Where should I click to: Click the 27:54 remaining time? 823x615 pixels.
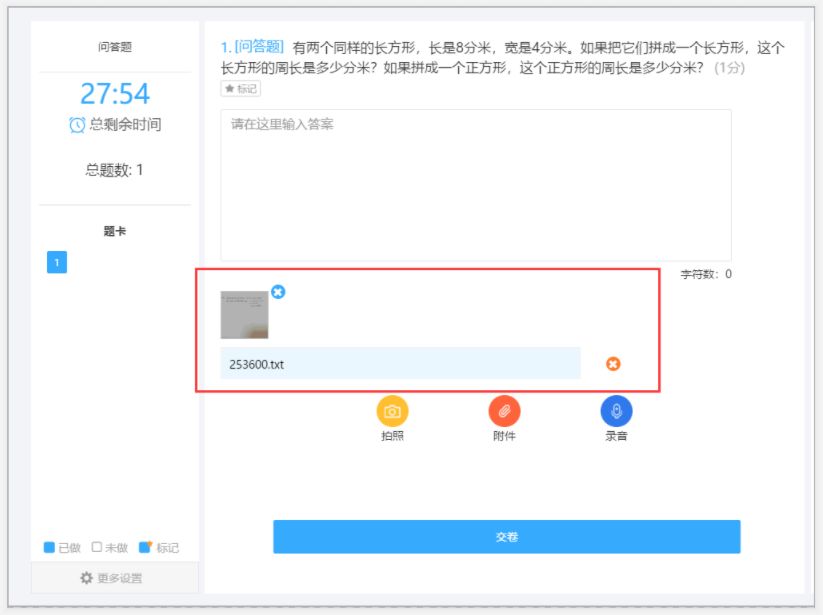coord(114,94)
